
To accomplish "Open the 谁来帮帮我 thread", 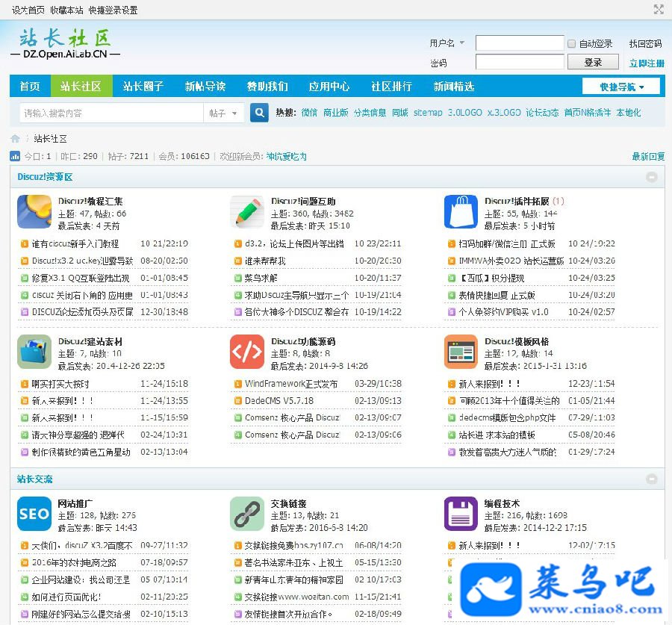I will click(265, 261).
